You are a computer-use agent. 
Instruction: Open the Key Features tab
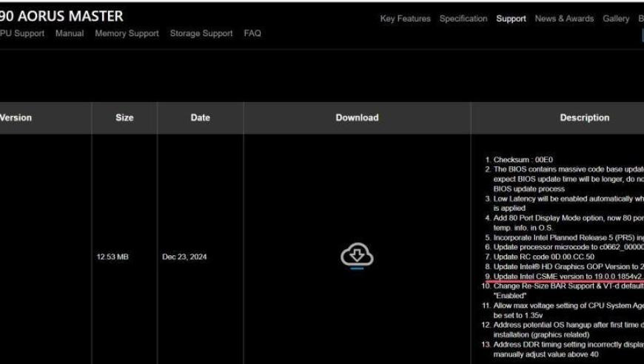click(405, 18)
